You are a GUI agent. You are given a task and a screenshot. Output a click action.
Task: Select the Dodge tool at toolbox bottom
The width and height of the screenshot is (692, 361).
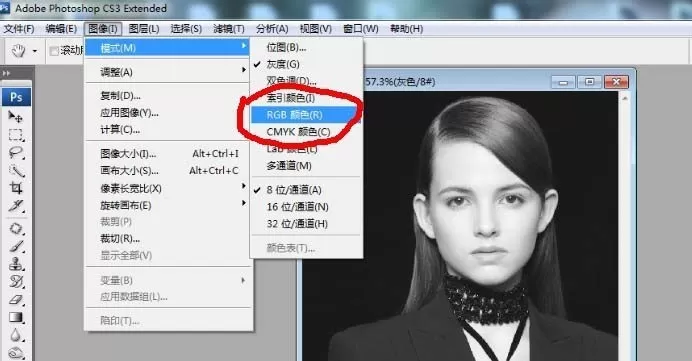[x=16, y=353]
